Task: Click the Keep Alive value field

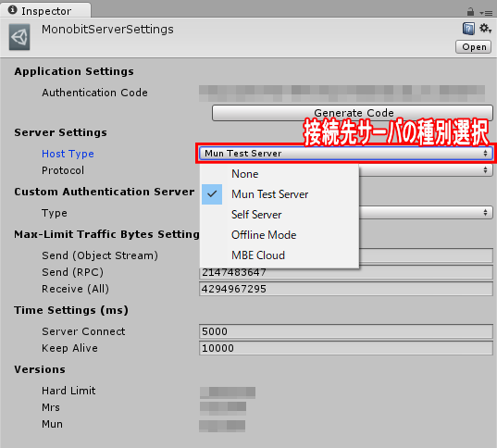Action: tap(346, 348)
